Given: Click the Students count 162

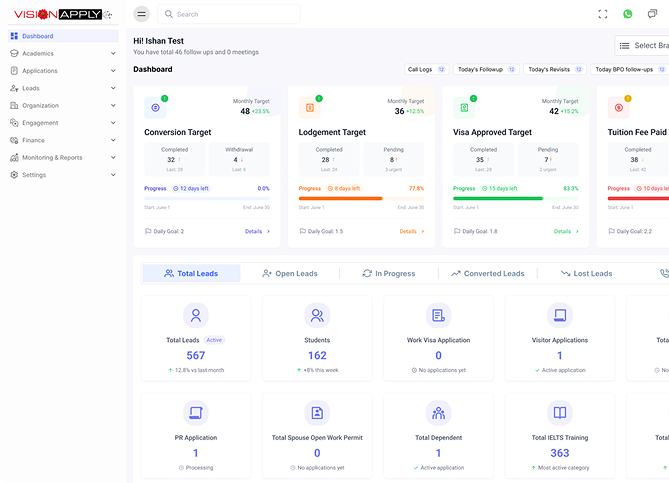Looking at the screenshot, I should coord(317,355).
